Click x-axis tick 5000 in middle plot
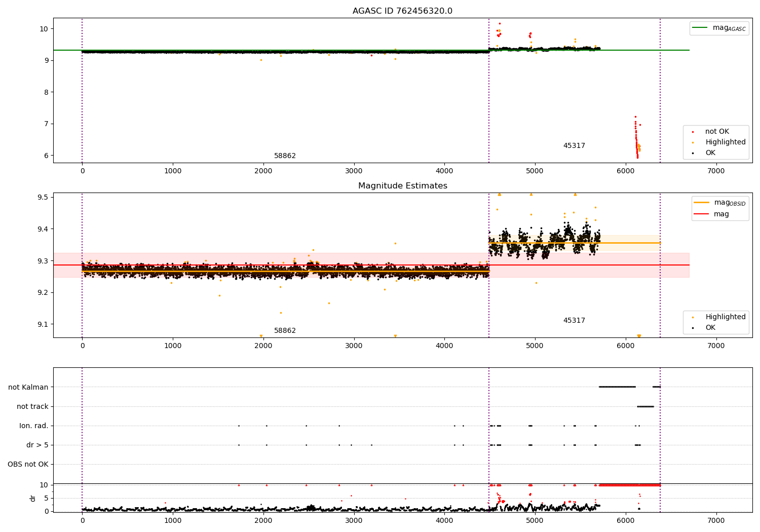This screenshot has width=760, height=532. [x=535, y=346]
